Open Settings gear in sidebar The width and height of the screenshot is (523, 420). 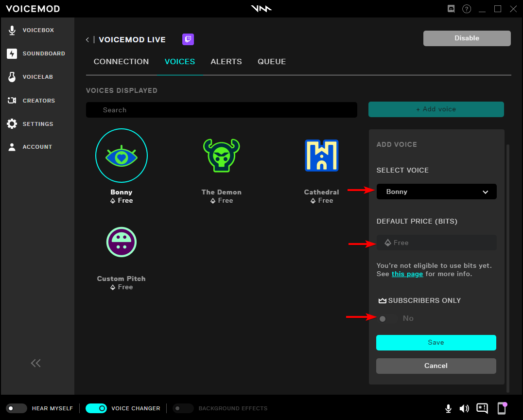coord(12,124)
